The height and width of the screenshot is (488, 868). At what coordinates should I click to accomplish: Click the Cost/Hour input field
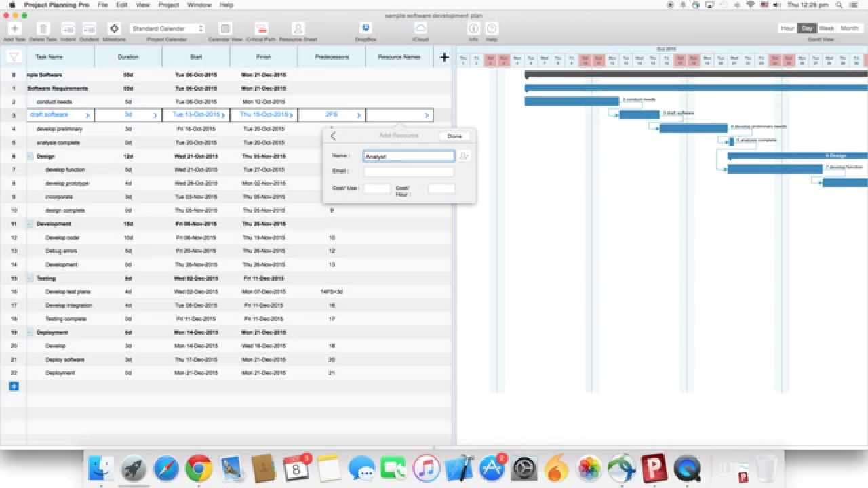pos(441,188)
